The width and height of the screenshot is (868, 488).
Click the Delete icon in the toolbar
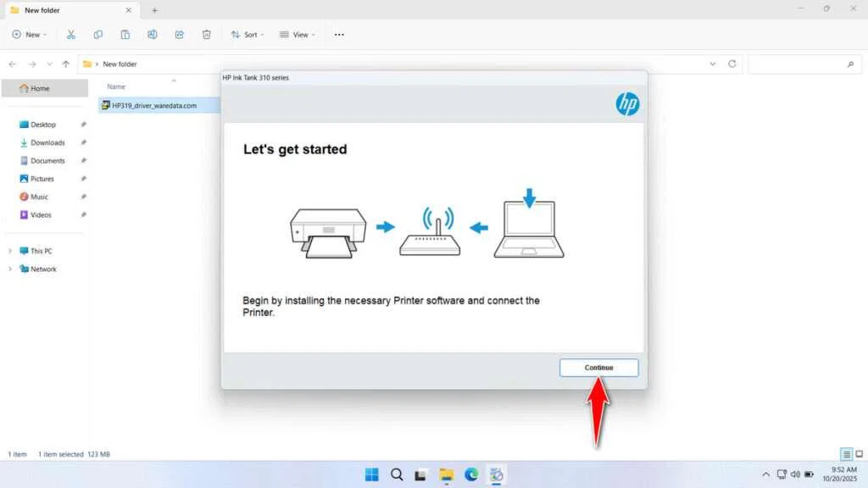206,34
